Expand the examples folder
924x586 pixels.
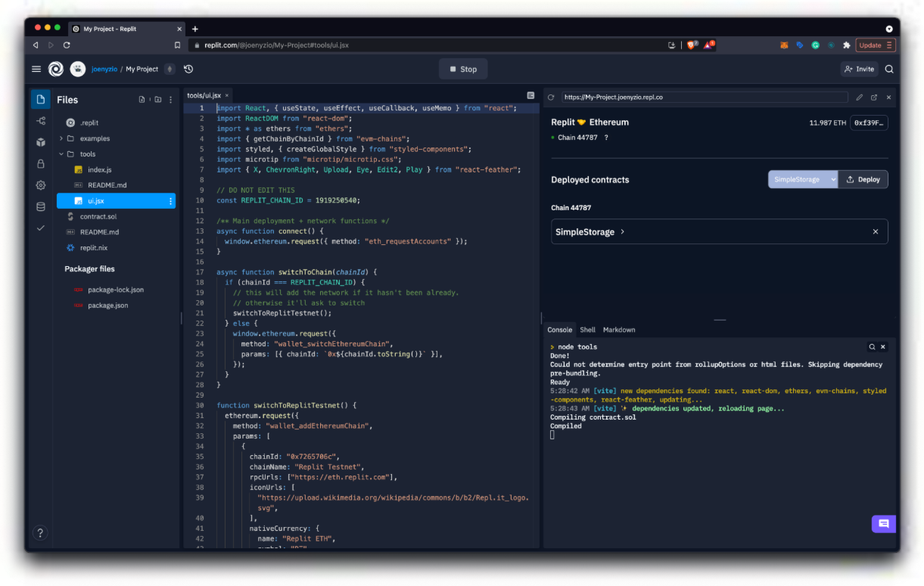(x=61, y=138)
